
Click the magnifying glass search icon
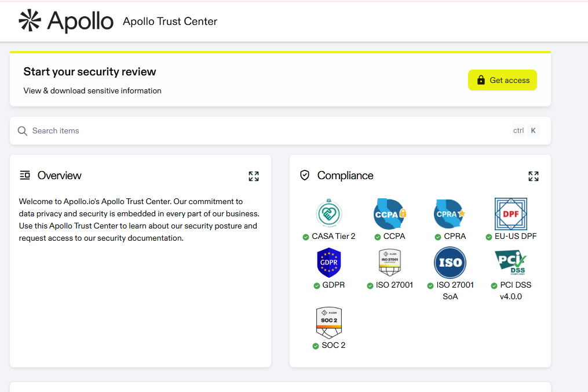(x=23, y=130)
